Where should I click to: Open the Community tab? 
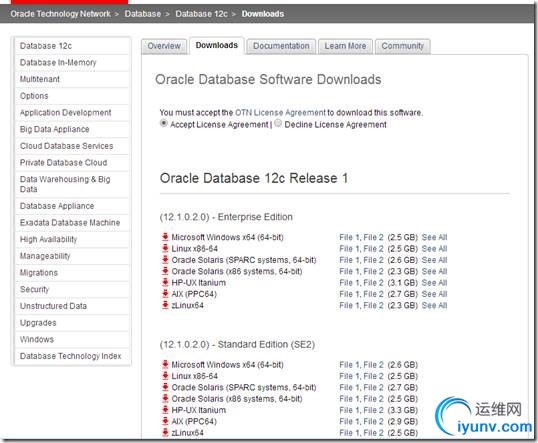pos(402,46)
